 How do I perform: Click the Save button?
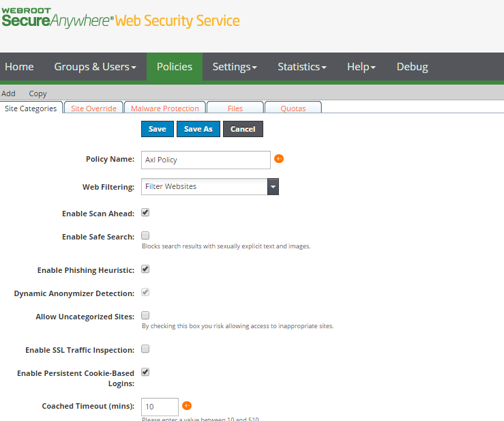[x=158, y=129]
